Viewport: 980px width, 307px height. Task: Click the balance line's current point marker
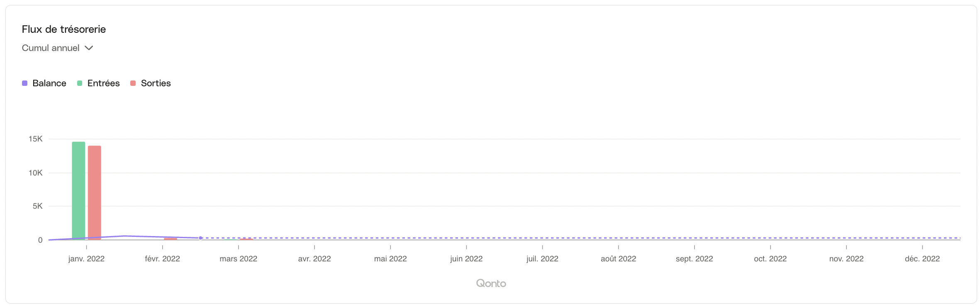[201, 238]
